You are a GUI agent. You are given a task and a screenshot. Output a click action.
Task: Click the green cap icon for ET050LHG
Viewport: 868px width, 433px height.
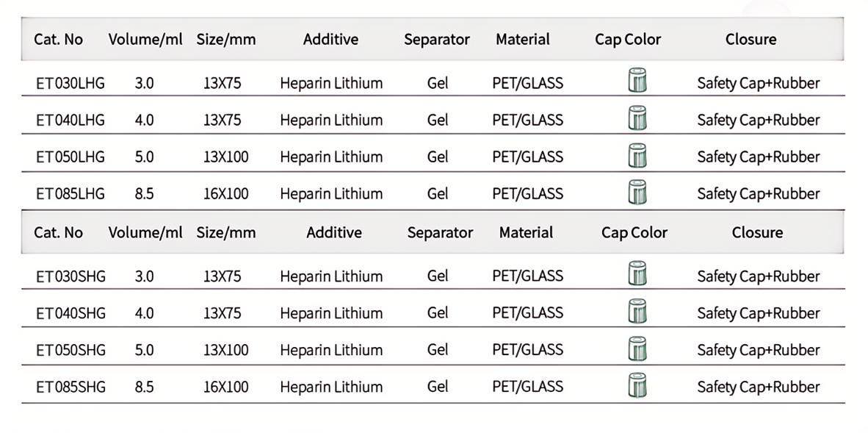pyautogui.click(x=637, y=155)
